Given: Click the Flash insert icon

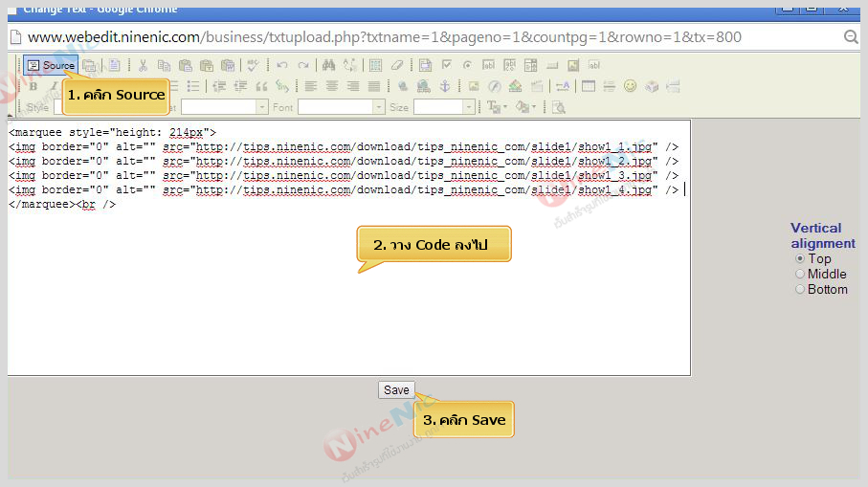Looking at the screenshot, I should (x=495, y=86).
